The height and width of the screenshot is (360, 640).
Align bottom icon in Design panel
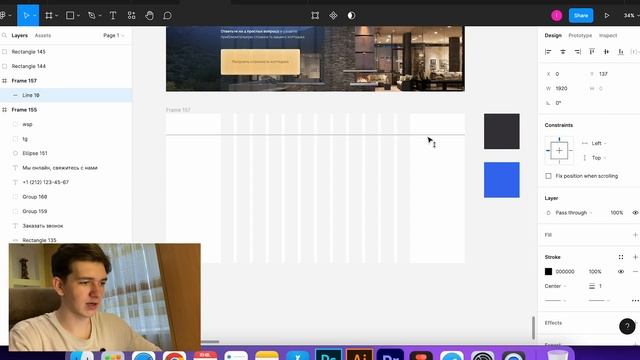point(621,51)
